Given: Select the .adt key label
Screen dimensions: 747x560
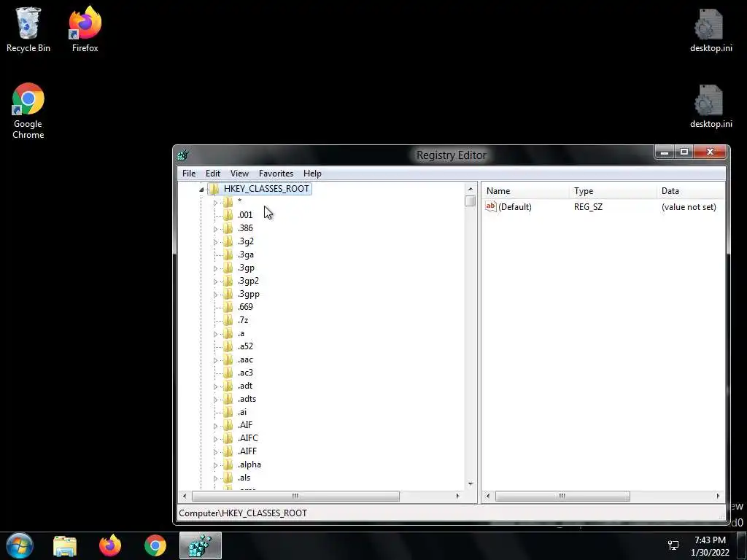Looking at the screenshot, I should [245, 386].
